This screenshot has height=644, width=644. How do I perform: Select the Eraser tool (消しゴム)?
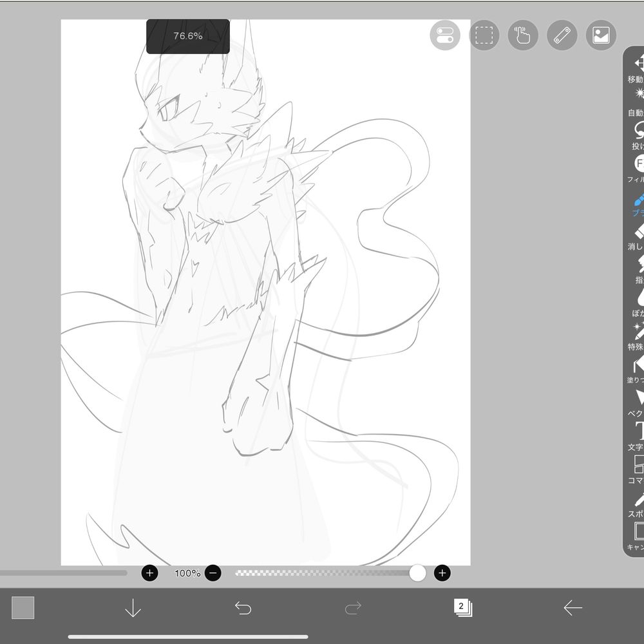[637, 236]
